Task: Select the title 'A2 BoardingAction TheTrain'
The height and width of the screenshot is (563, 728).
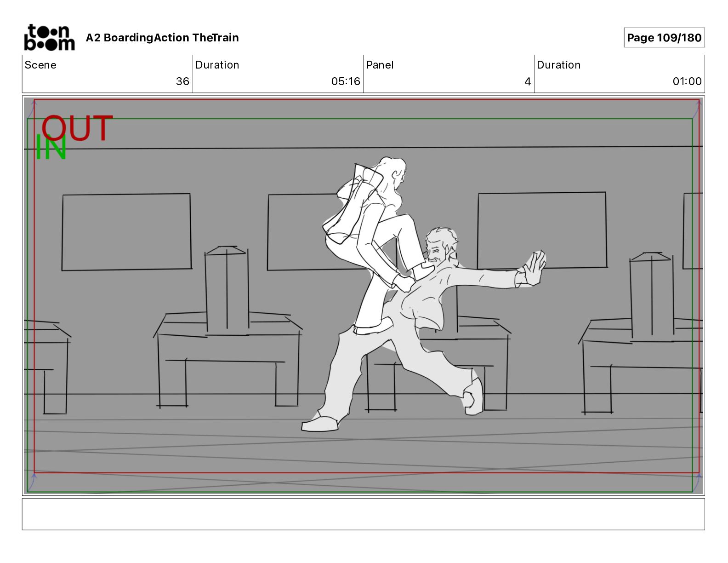Action: tap(162, 38)
